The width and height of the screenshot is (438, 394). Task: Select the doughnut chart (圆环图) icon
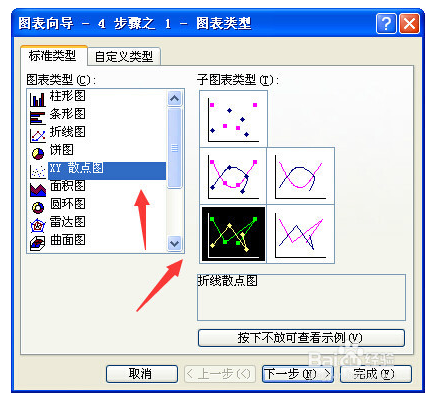tap(38, 208)
